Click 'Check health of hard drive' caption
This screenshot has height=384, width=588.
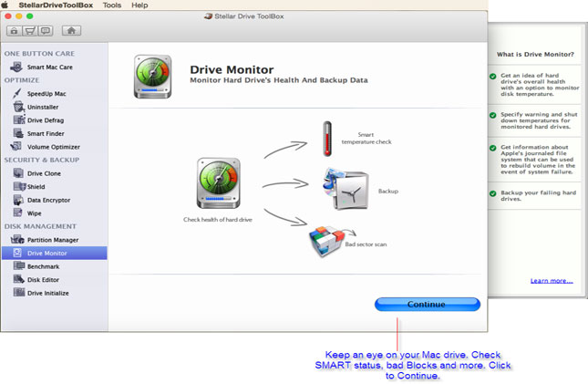point(218,220)
